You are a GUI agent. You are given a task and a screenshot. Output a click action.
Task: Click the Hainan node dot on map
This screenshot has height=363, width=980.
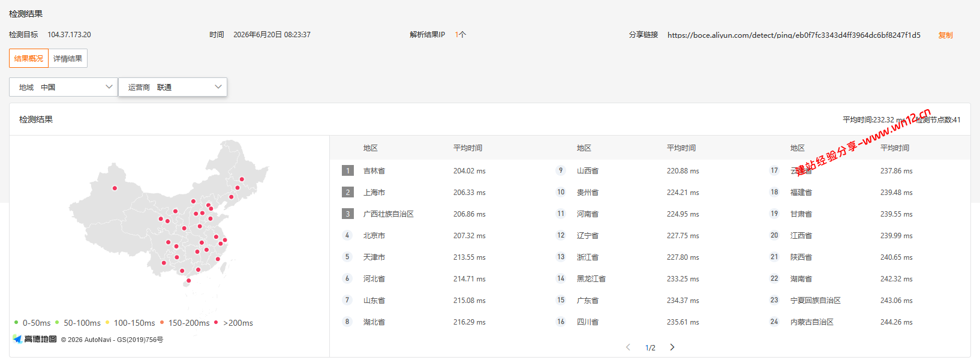[188, 281]
